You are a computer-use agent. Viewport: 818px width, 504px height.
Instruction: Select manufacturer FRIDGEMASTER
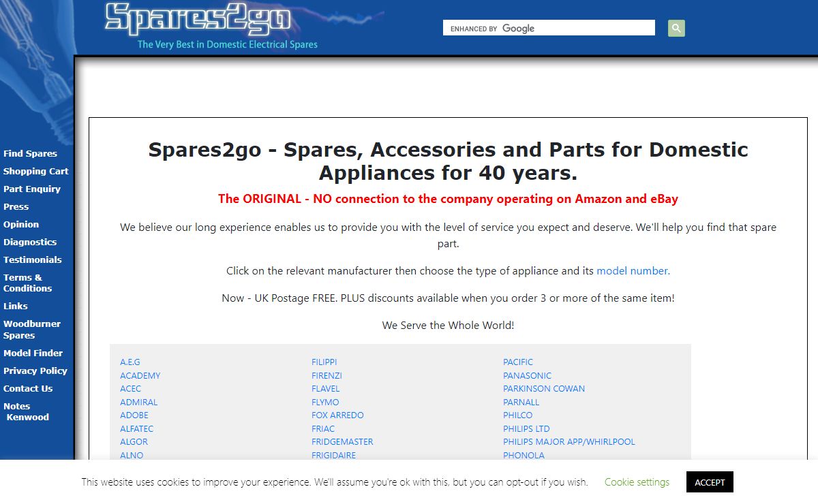(x=342, y=442)
